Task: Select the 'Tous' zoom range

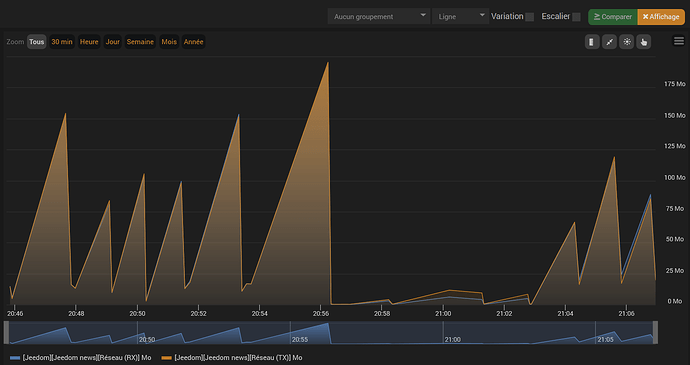Action: pos(37,42)
